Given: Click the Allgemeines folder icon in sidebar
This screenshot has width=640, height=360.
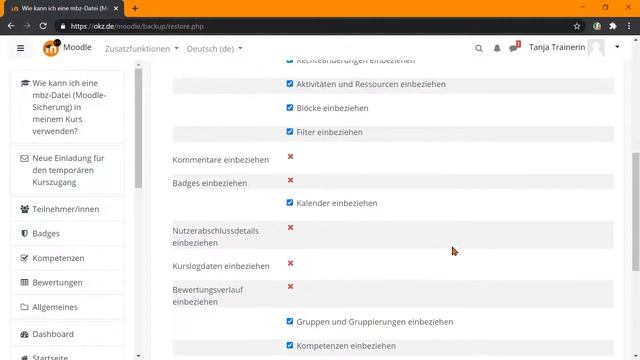Looking at the screenshot, I should 24,307.
